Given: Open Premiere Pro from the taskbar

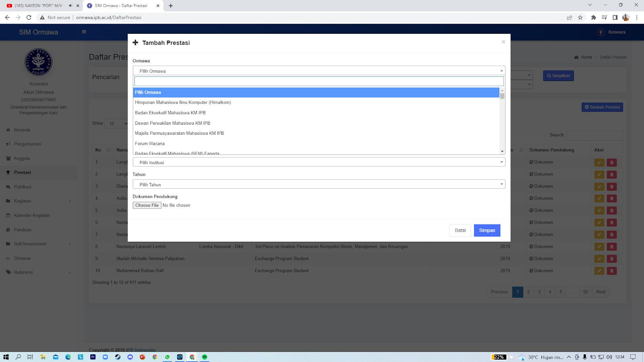Looking at the screenshot, I should click(93, 357).
